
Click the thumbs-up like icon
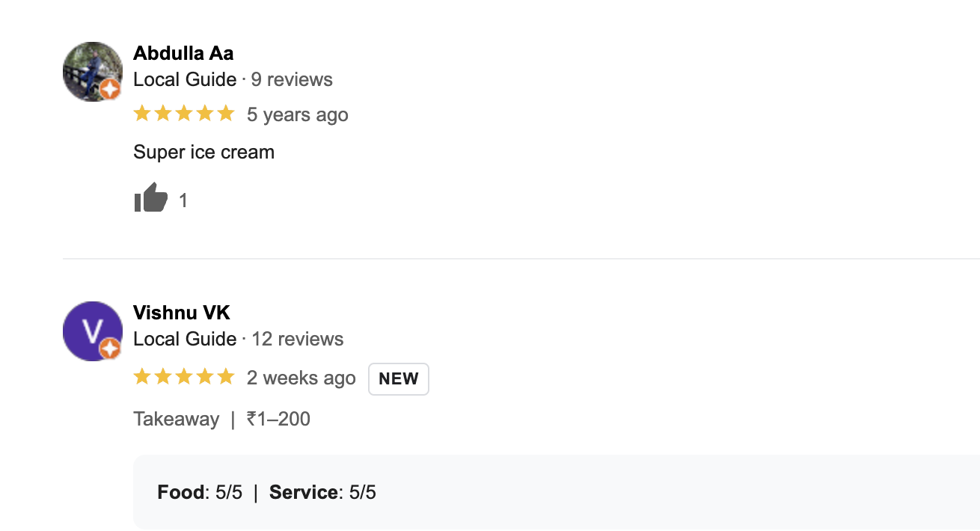[150, 198]
